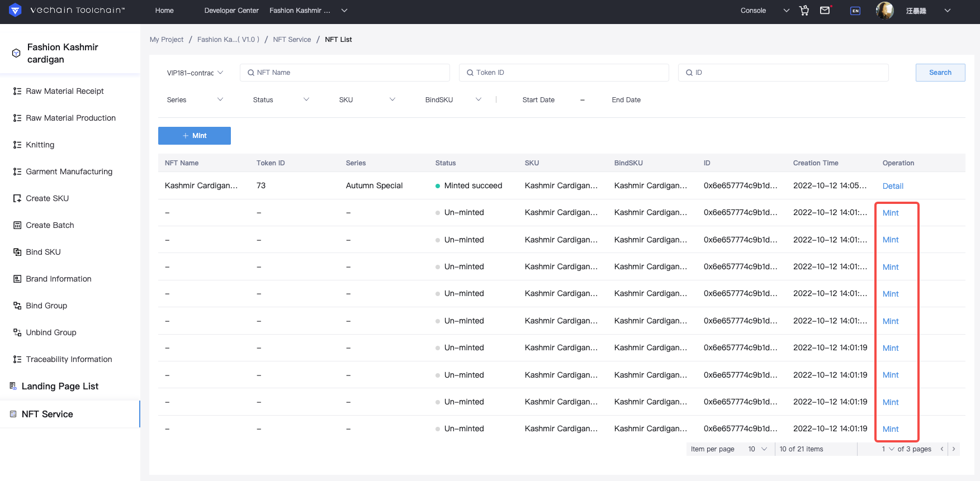Click the Search button
Image resolution: width=980 pixels, height=481 pixels.
click(x=940, y=73)
